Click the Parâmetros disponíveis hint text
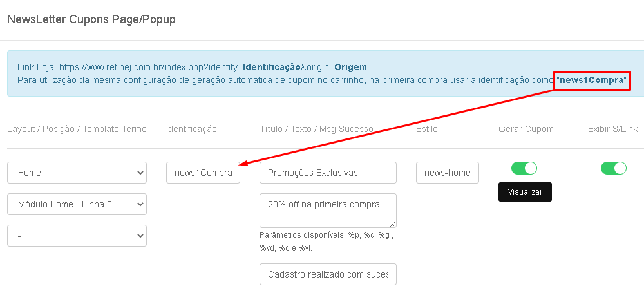644x304 pixels. point(327,242)
